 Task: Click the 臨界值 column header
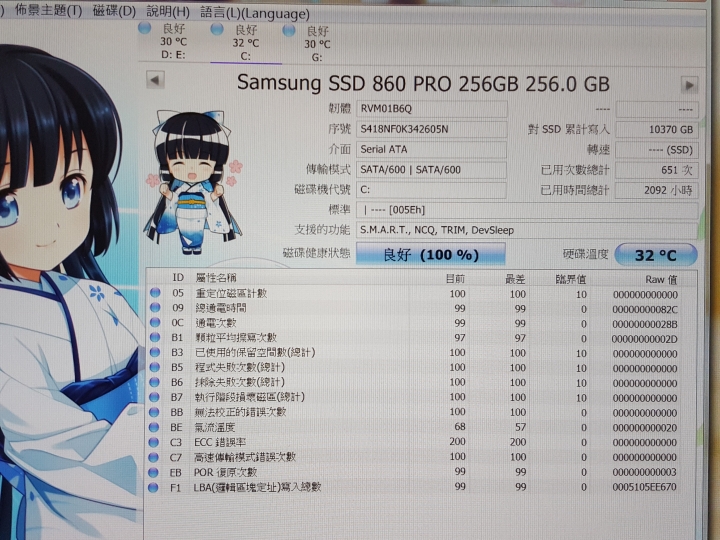(571, 279)
